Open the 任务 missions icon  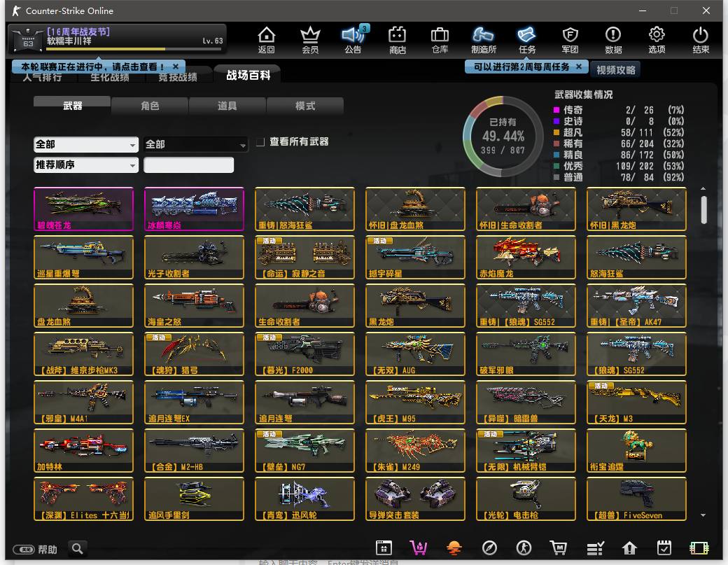tap(527, 39)
